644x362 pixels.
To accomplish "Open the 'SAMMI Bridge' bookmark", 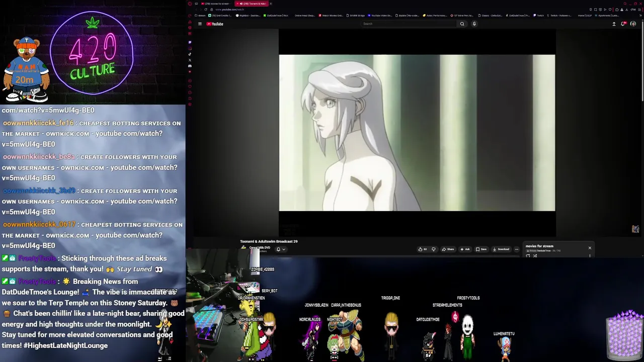I will [x=355, y=16].
